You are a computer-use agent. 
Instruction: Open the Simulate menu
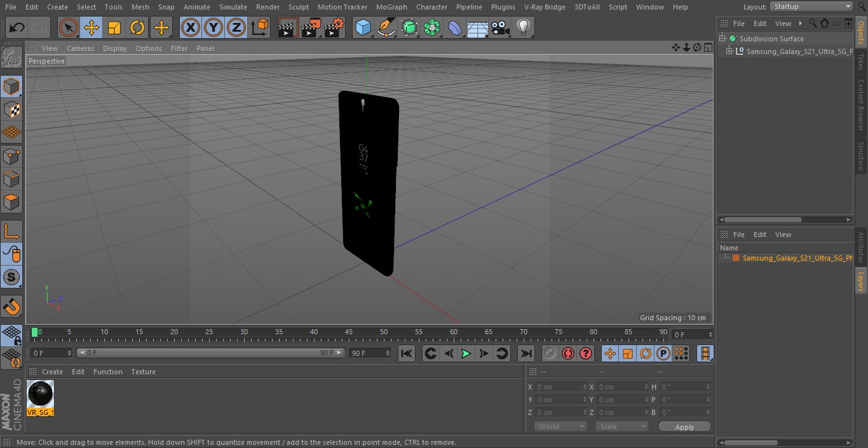(233, 7)
